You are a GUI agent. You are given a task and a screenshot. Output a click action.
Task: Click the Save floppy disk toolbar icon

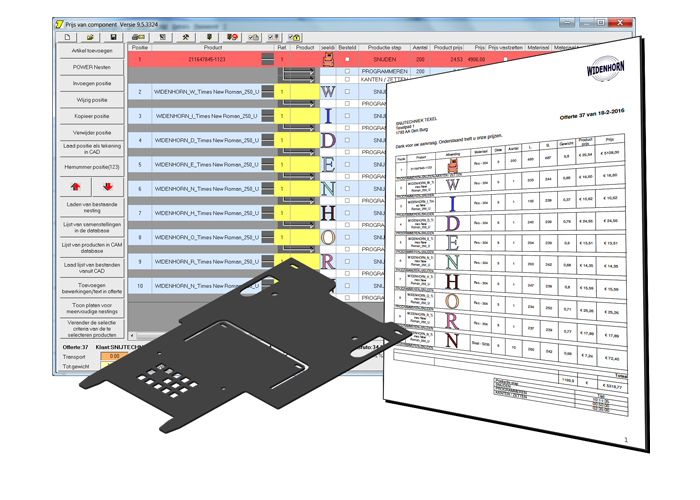[113, 37]
